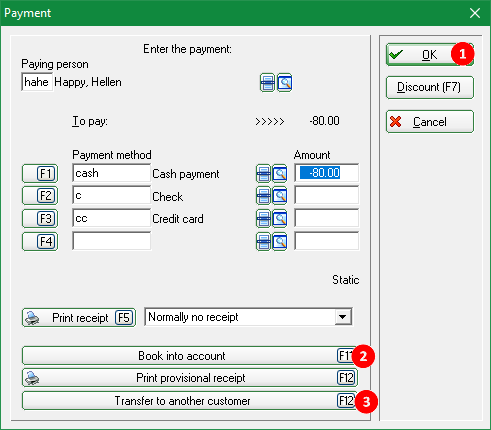Click Transfer to another customer button
Viewport: 491px width, 430px height.
(190, 401)
